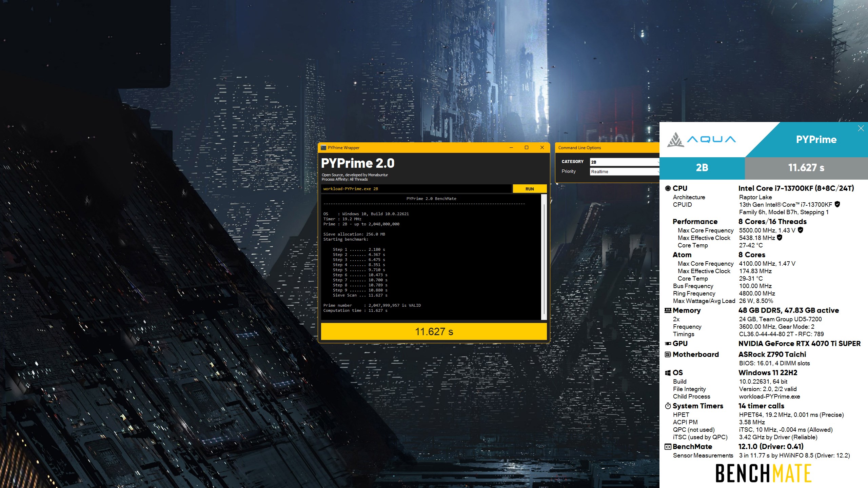The width and height of the screenshot is (868, 488).
Task: Click the Ring Frequency 4800.00 MHz value
Action: coord(757,293)
